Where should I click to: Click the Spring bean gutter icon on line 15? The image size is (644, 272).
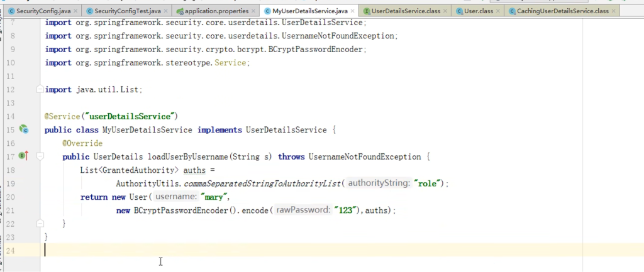tap(24, 130)
